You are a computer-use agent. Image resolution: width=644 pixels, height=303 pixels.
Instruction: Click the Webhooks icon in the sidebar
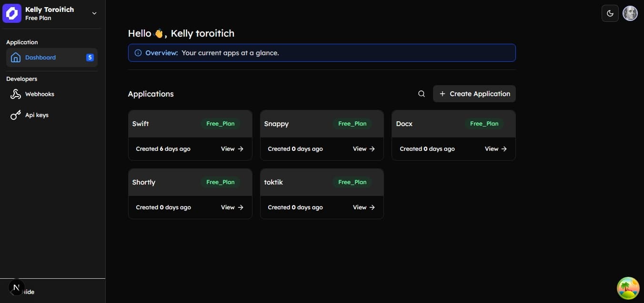point(15,94)
